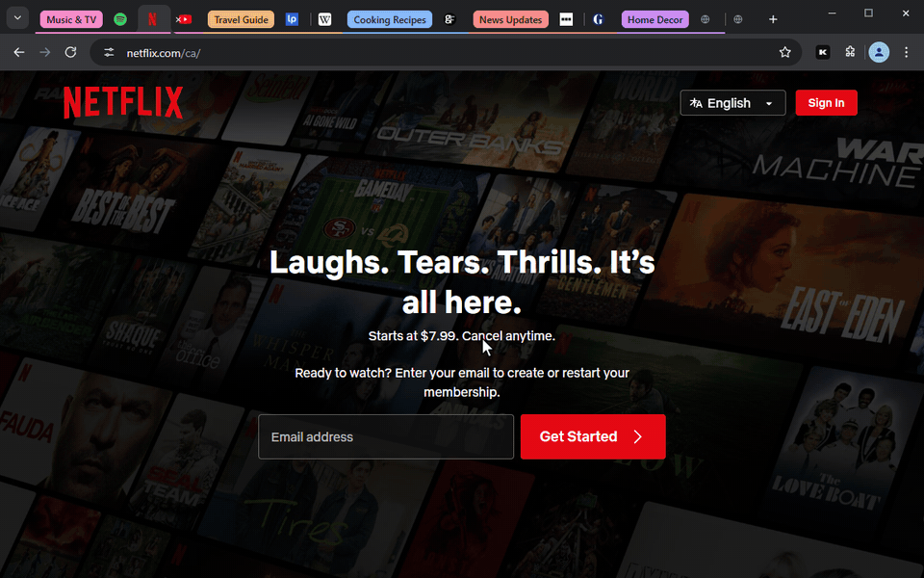This screenshot has height=578, width=924.
Task: Switch to the Google tab
Action: pyautogui.click(x=598, y=19)
